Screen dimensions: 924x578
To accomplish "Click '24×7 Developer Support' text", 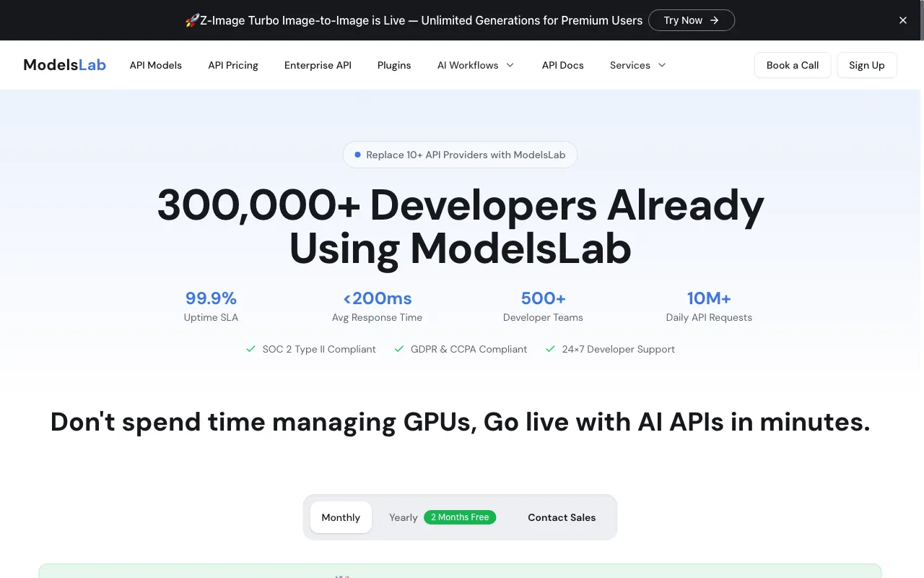I will tap(619, 349).
